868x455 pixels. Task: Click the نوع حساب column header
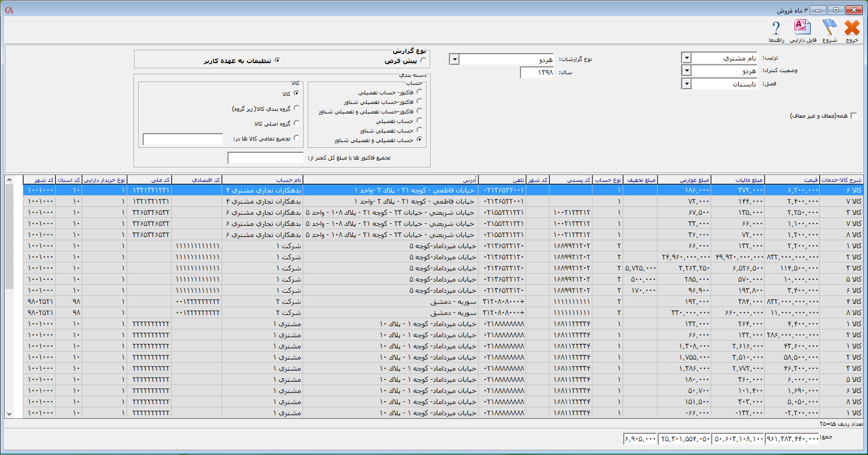click(x=607, y=180)
